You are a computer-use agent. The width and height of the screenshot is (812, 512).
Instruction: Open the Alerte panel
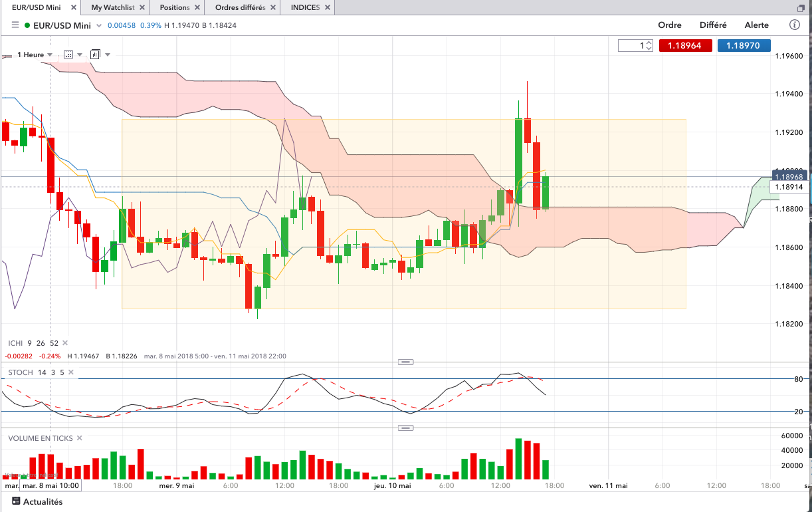pos(756,25)
